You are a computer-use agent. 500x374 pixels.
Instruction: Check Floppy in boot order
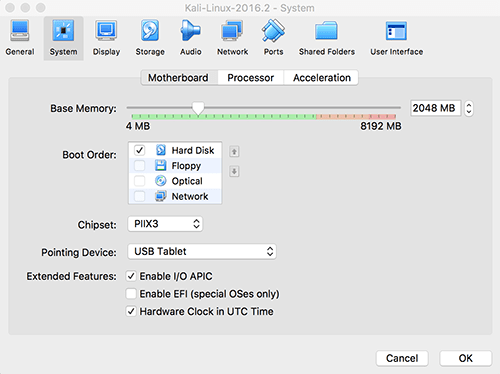[139, 166]
